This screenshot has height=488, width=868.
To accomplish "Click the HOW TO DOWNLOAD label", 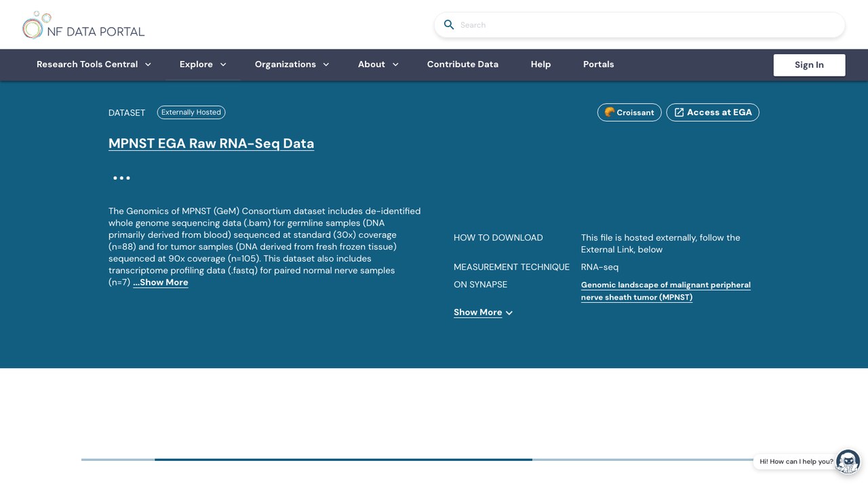I will point(498,238).
